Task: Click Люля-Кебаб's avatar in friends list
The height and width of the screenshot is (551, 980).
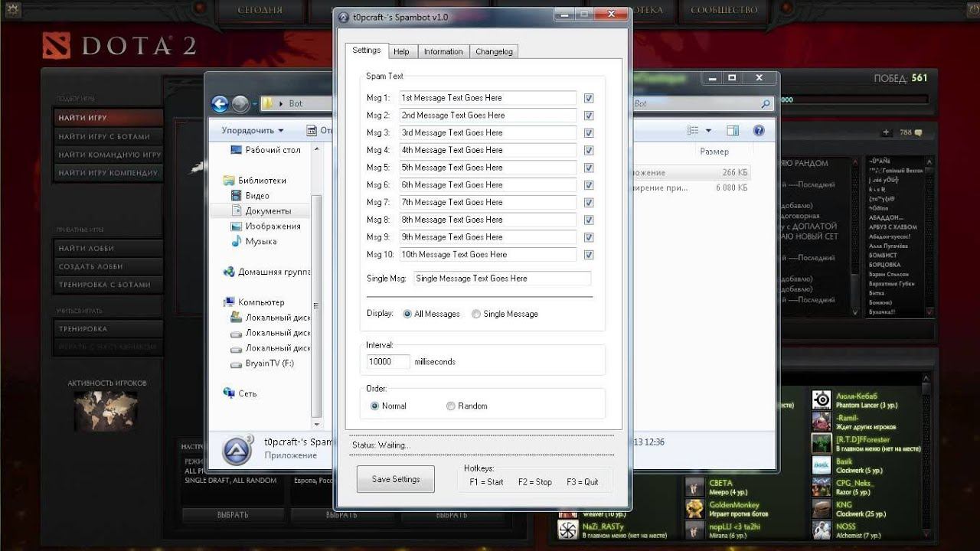Action: click(x=822, y=399)
